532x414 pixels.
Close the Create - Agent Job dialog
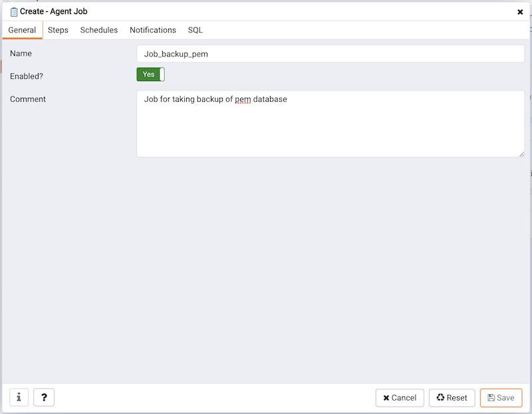tap(520, 12)
